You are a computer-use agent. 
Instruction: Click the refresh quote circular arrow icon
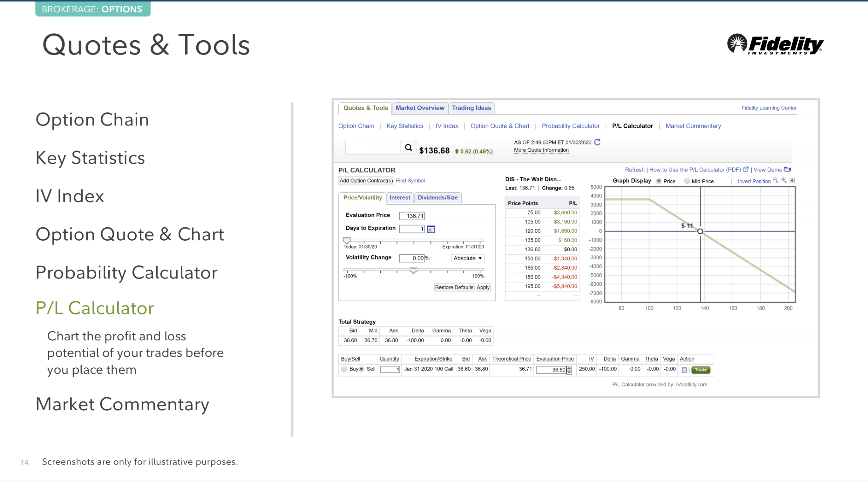597,142
